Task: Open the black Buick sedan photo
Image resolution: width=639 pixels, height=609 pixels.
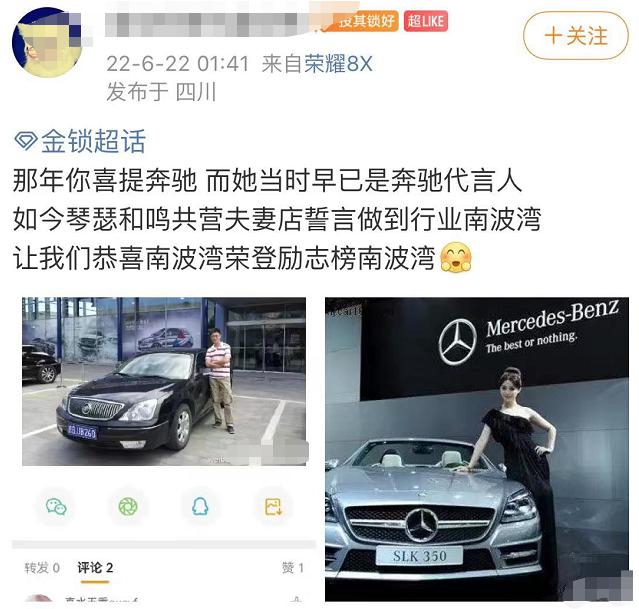Action: pyautogui.click(x=164, y=381)
